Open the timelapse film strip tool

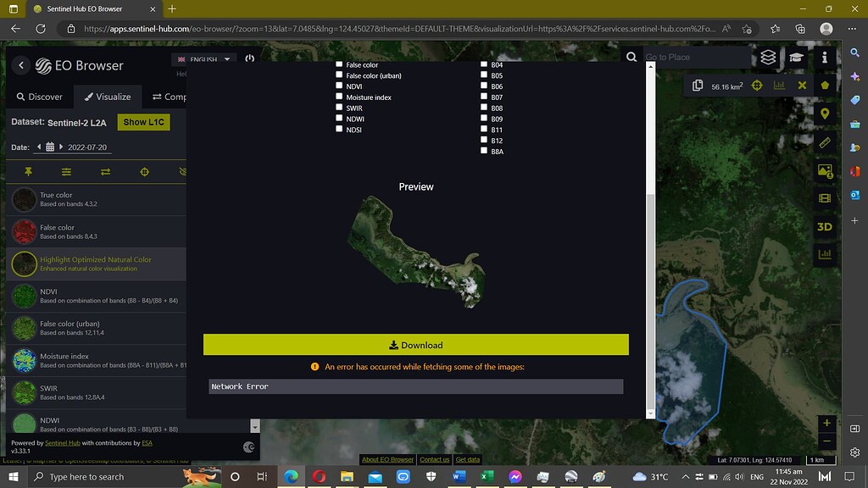point(825,198)
